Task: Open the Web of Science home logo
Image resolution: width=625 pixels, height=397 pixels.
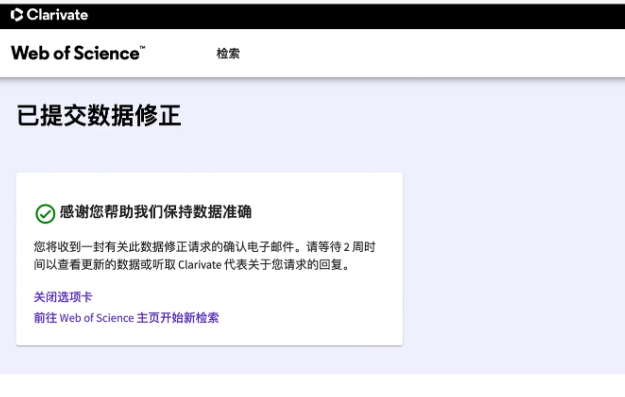Action: tap(78, 53)
